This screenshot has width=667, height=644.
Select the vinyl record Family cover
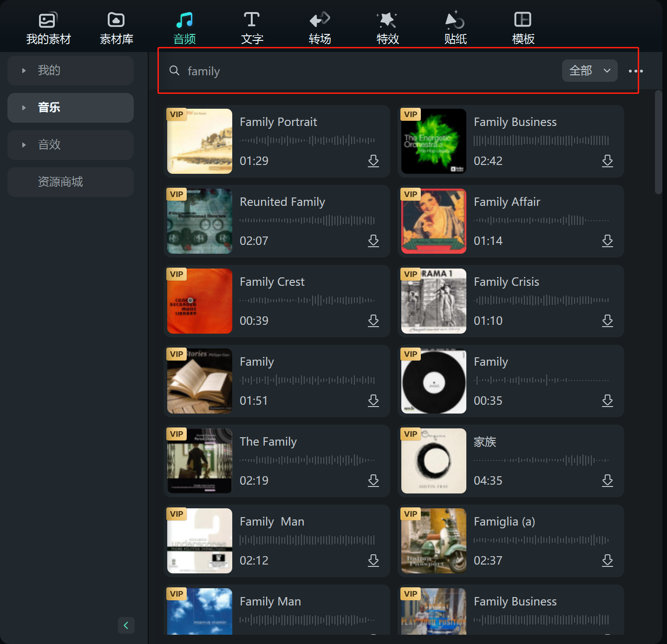point(434,381)
